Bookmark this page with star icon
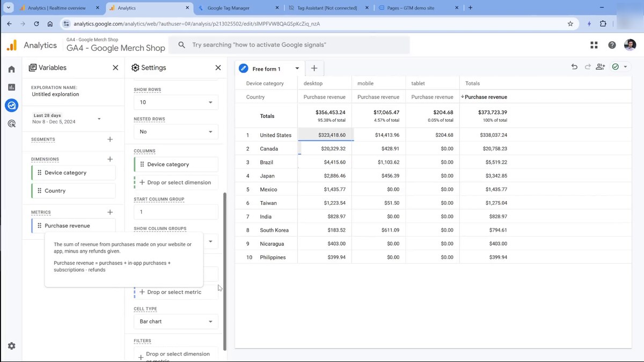Screen dimensions: 644x362 [x=570, y=24]
